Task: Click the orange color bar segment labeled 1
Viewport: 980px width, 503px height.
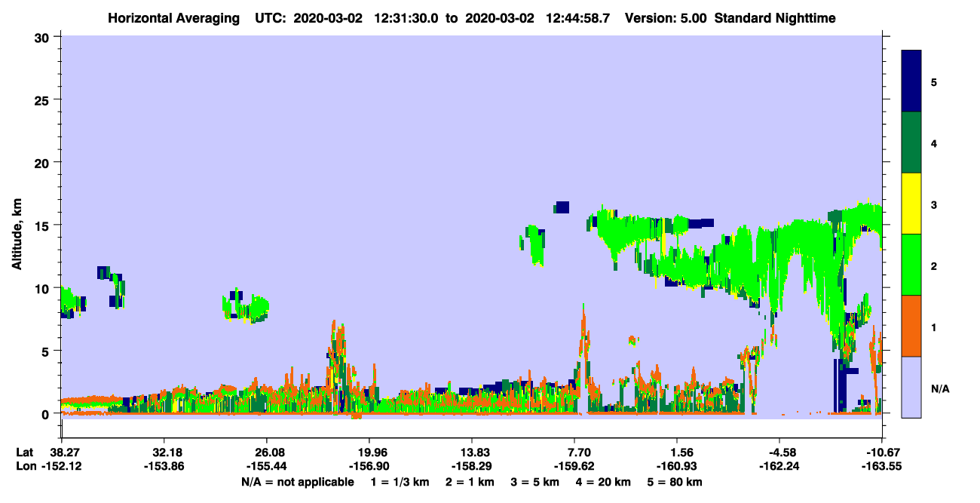Action: click(911, 325)
